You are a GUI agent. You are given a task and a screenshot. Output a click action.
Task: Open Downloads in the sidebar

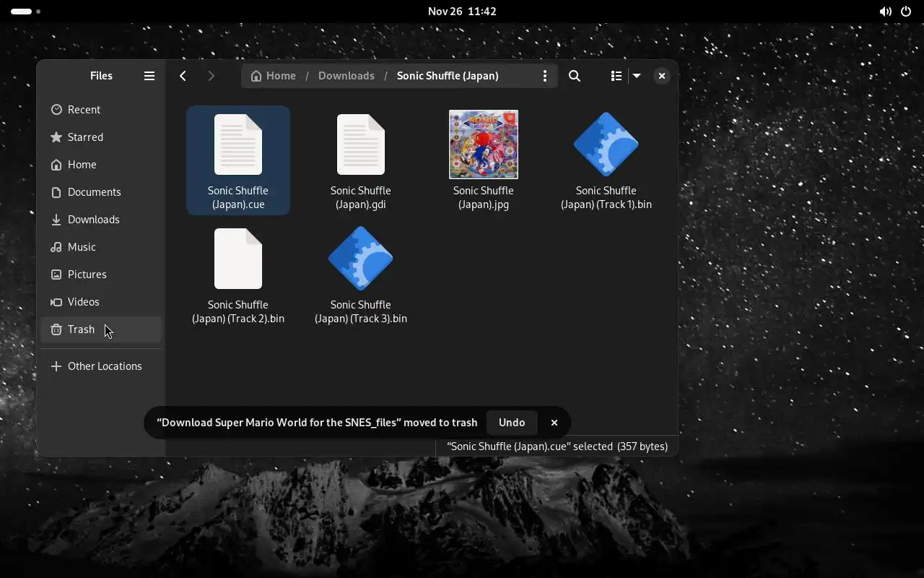click(x=101, y=220)
